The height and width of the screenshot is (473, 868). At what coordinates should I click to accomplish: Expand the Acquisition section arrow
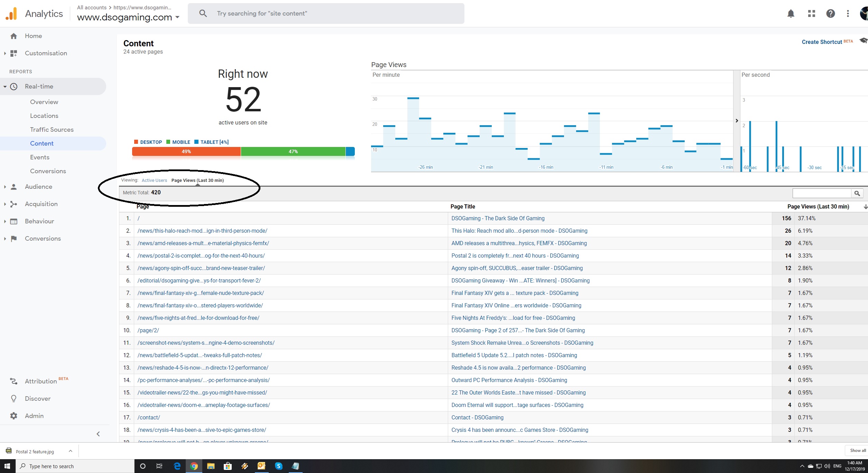5,204
